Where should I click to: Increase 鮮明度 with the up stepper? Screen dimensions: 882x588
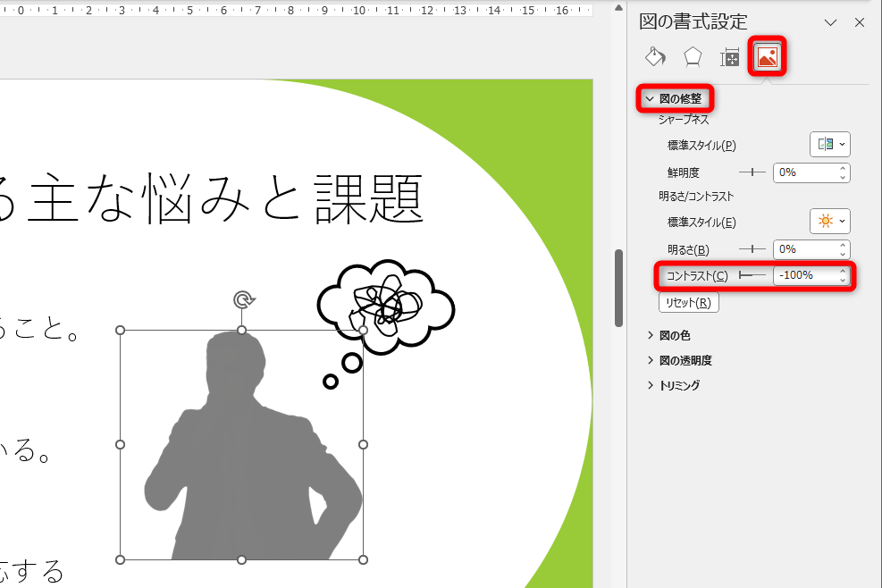coord(844,168)
